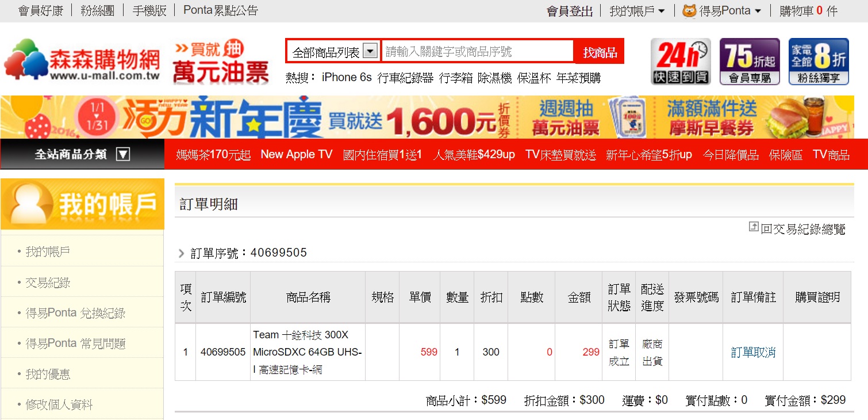Open the 保險區 nav item
Image resolution: width=868 pixels, height=420 pixels.
point(786,155)
